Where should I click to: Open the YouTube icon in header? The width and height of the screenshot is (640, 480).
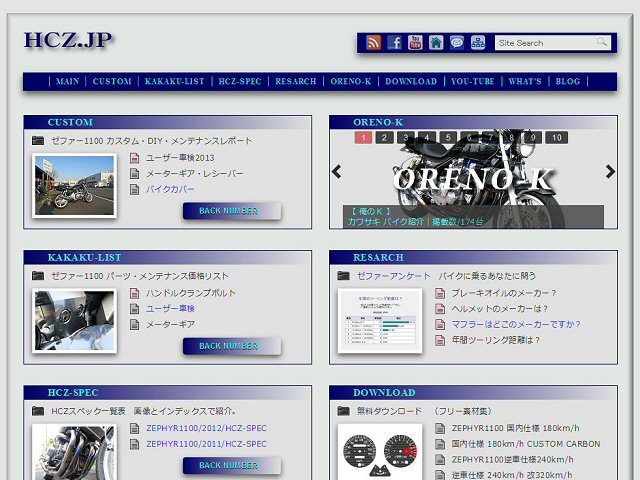click(415, 42)
